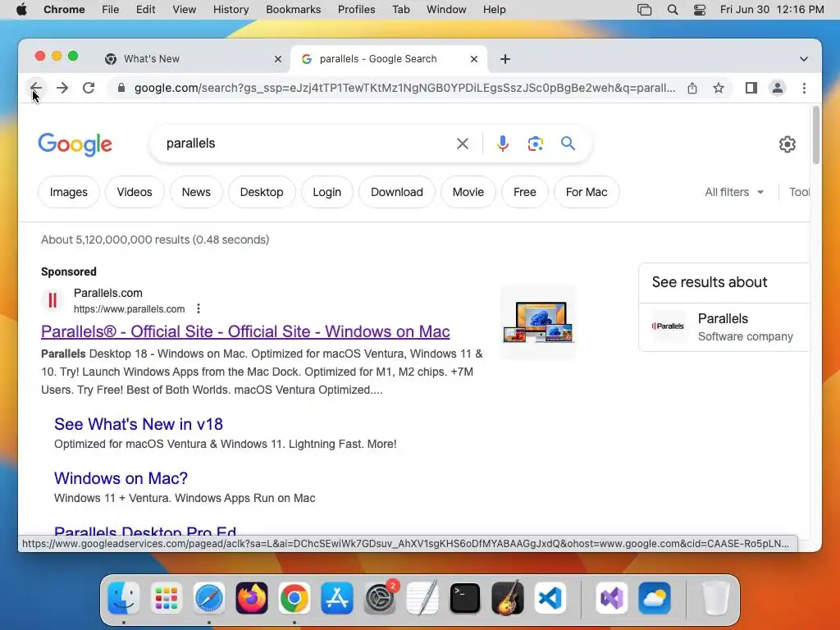Launch Safari from the Dock
This screenshot has height=630, width=840.
209,598
